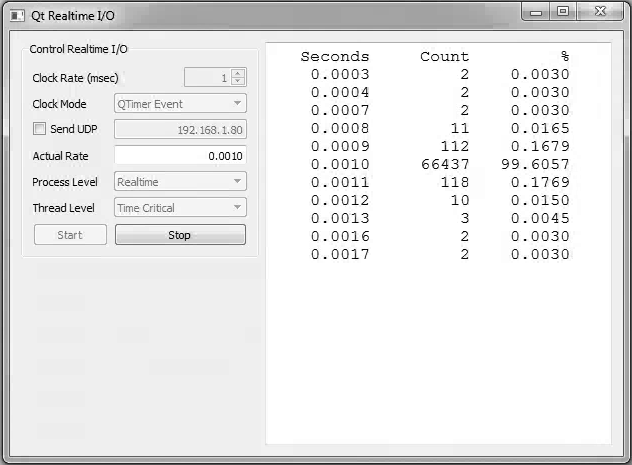632x465 pixels.
Task: Increase Clock Rate with the up arrow
Action: click(238, 73)
